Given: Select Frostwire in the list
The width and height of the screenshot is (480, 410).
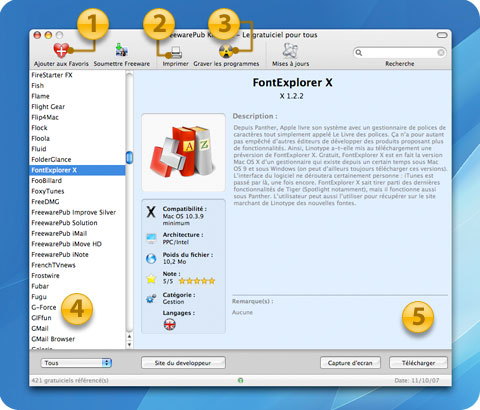Looking at the screenshot, I should tap(77, 276).
